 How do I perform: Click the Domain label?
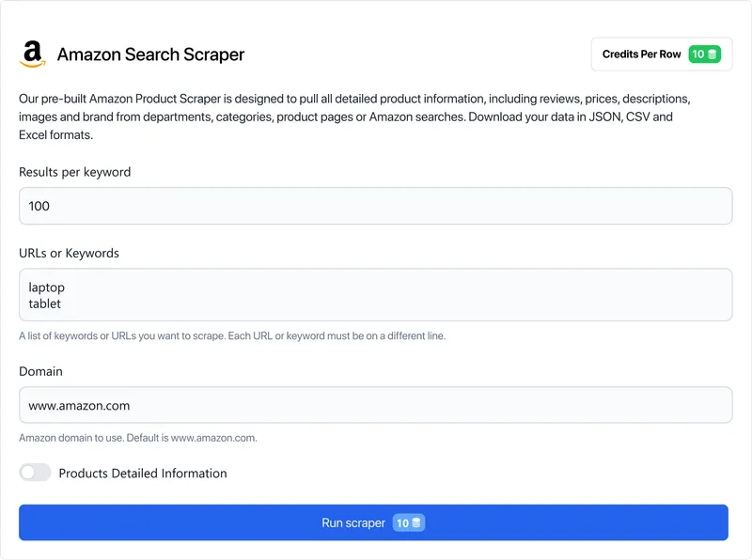point(40,371)
